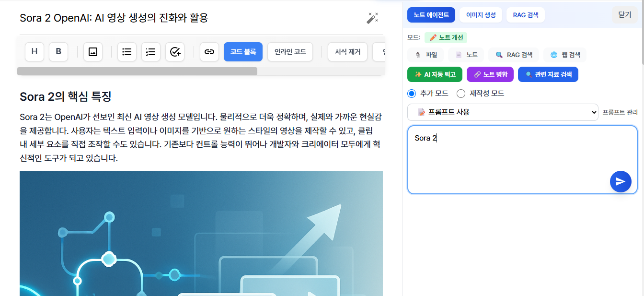Expand the 노트 병합 option

(x=490, y=74)
